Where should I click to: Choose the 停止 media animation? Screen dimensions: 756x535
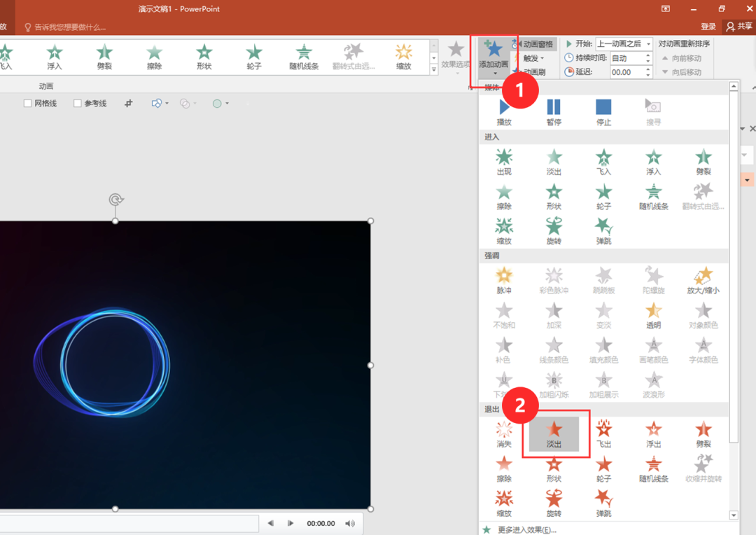(603, 112)
